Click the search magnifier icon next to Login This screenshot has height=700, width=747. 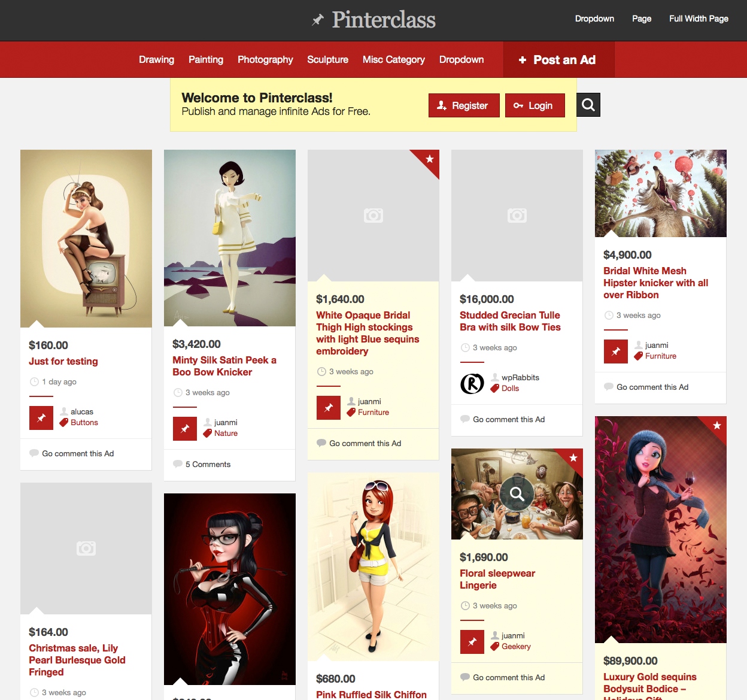click(588, 105)
